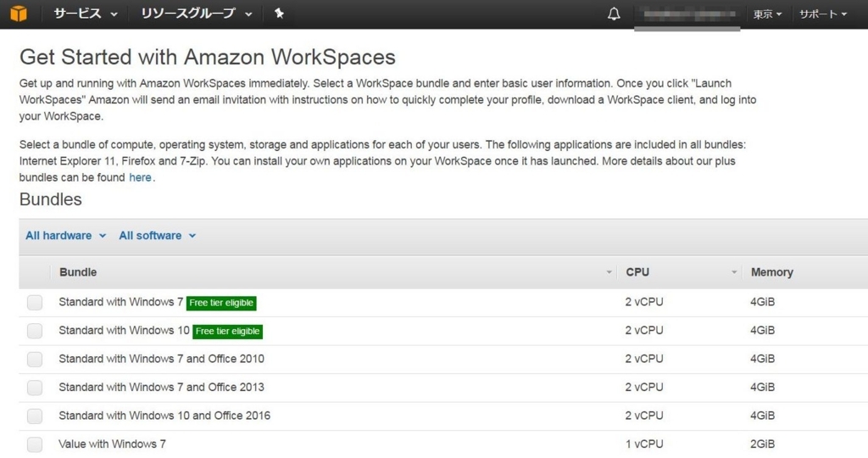Open the blurred account name menu

coord(687,14)
